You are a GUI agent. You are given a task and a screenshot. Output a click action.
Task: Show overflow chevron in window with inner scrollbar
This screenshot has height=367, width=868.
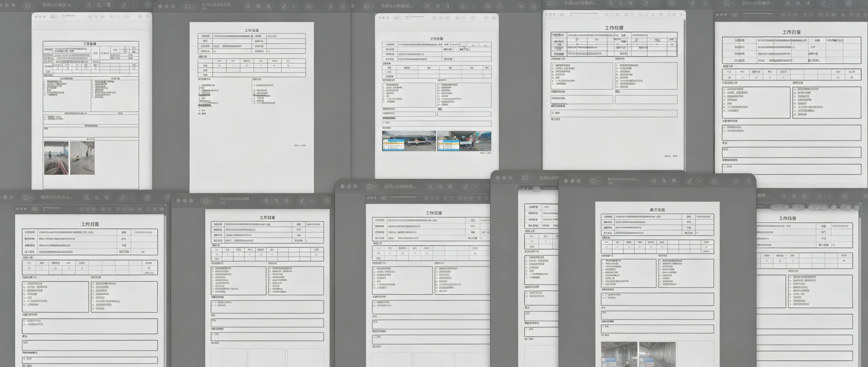pos(692,3)
